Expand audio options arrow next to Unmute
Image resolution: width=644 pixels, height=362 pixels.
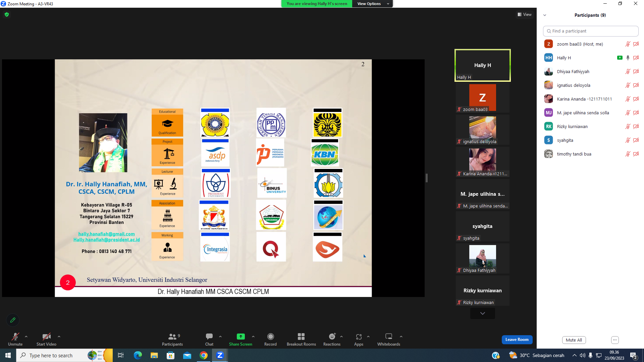point(26,337)
